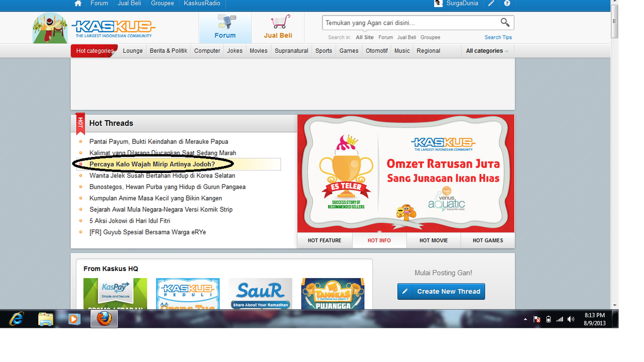Open thread Pantai Payum Merauke Papua

point(158,142)
